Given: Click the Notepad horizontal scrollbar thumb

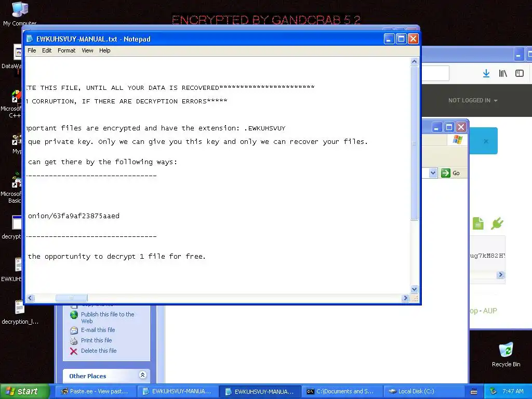Looking at the screenshot, I should [71, 298].
